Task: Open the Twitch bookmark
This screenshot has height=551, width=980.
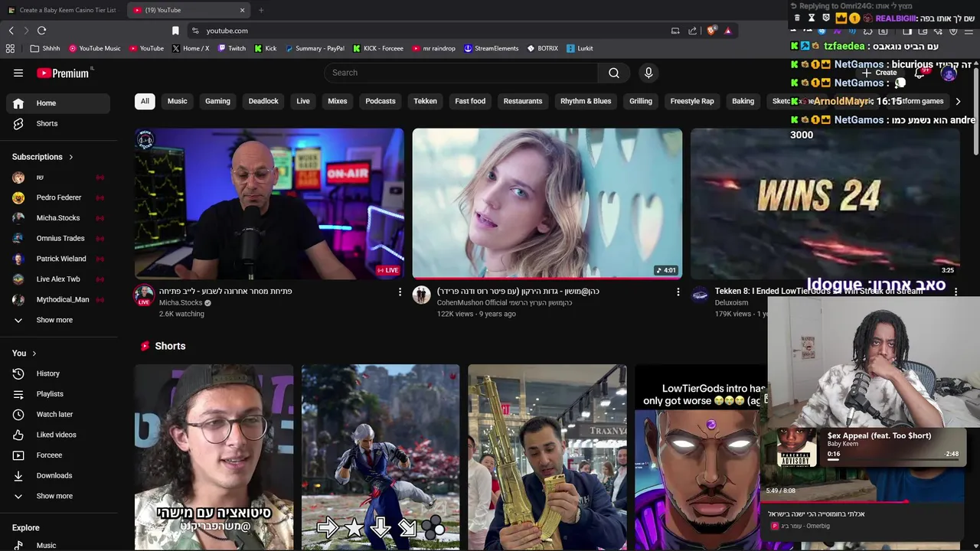Action: click(232, 48)
